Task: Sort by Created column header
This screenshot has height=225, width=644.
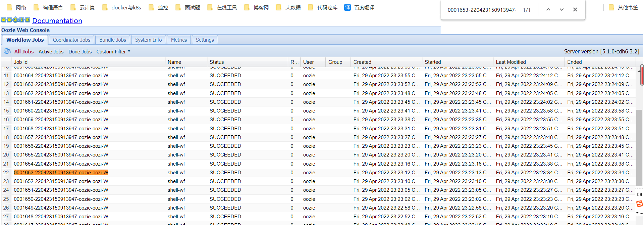Action: [386, 62]
